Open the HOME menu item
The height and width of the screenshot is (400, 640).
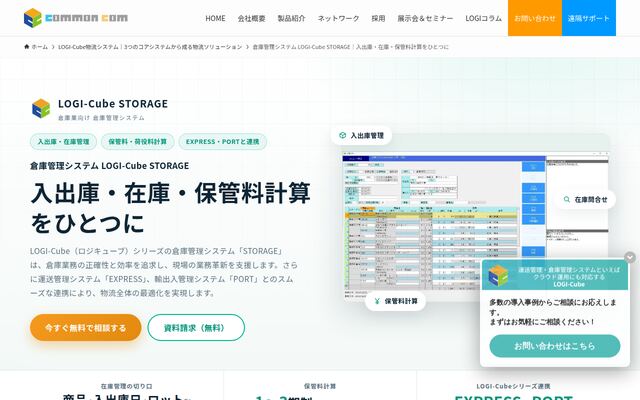[215, 18]
